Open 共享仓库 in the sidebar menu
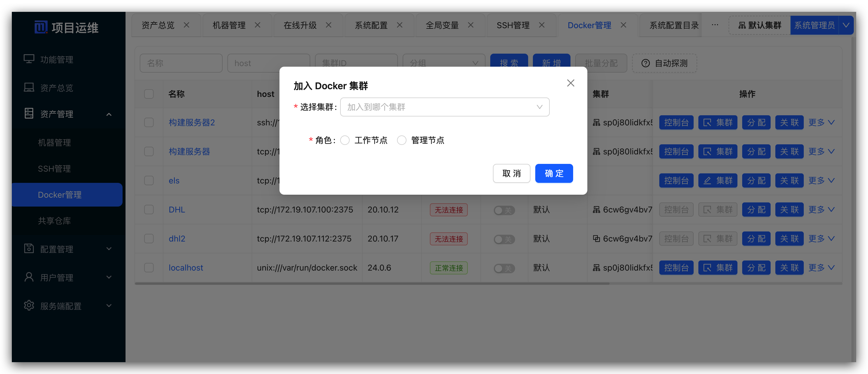This screenshot has height=374, width=868. [x=54, y=220]
